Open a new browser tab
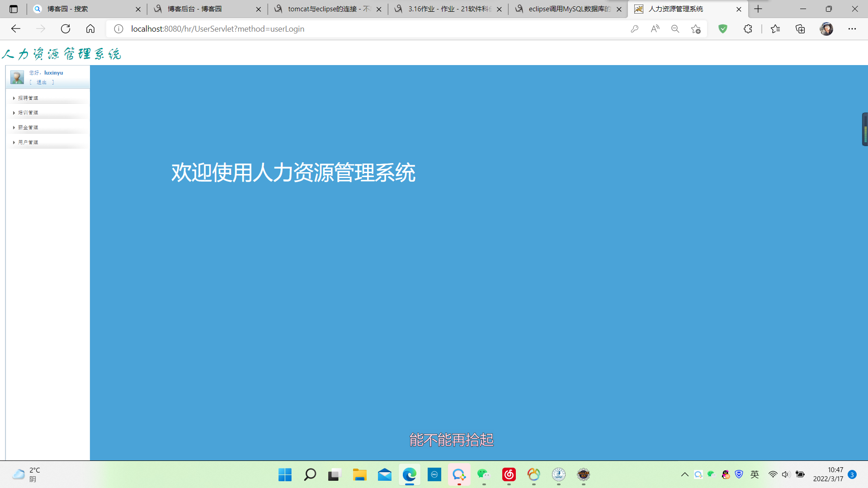 [758, 9]
